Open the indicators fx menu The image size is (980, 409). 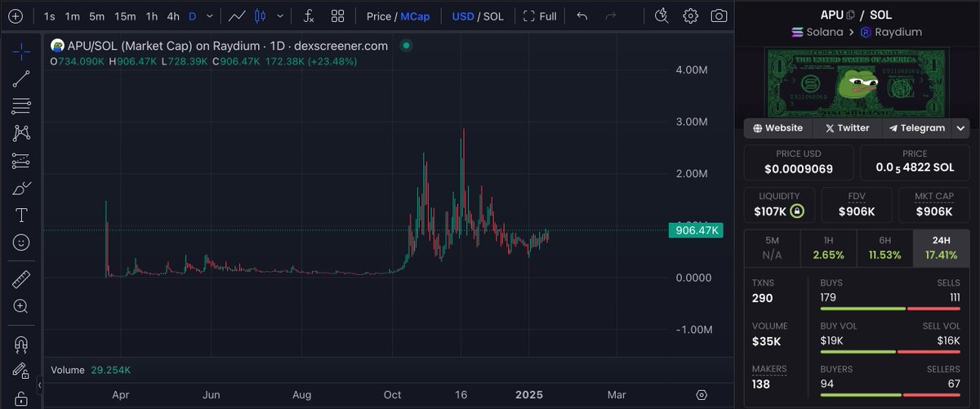click(309, 16)
